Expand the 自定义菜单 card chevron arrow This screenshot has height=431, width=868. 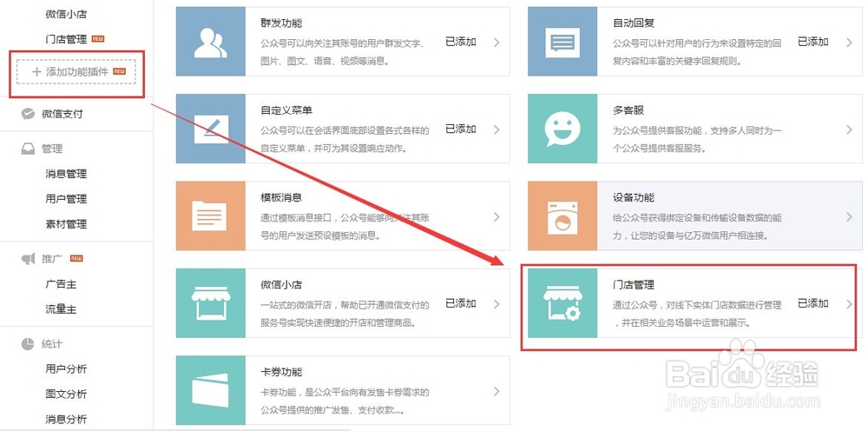tap(496, 129)
